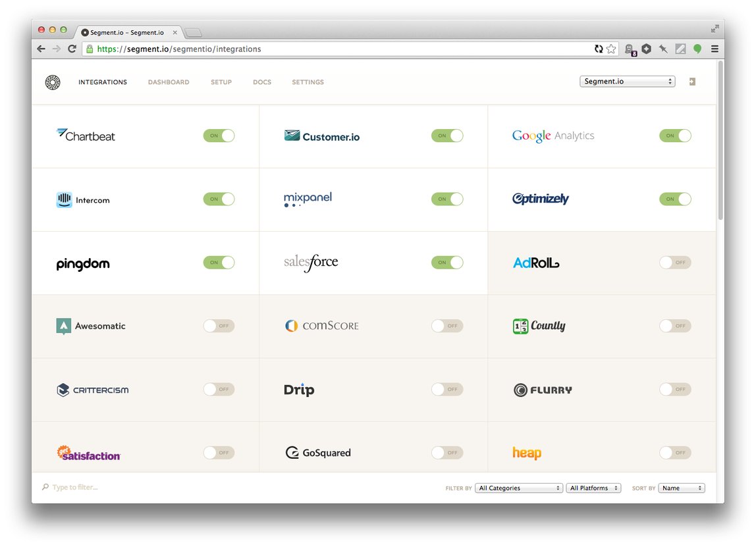
Task: Open the Crittercism integration logo
Action: point(93,390)
